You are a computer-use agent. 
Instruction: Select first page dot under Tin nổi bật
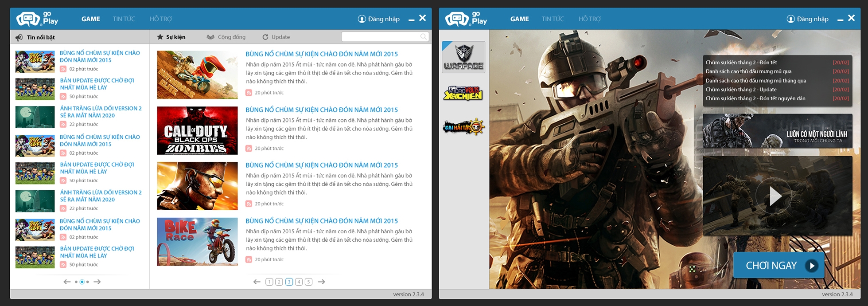point(76,282)
